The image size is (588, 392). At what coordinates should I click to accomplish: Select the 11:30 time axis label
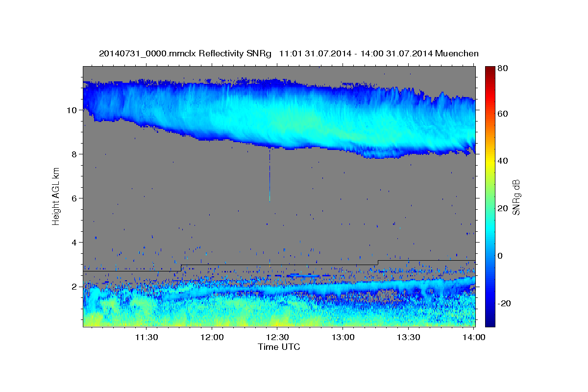pos(146,338)
